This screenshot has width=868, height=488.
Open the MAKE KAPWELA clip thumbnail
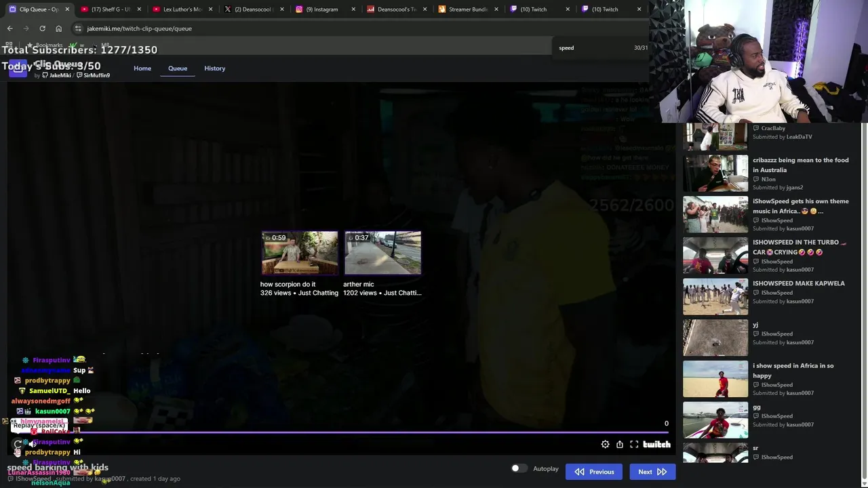coord(715,297)
